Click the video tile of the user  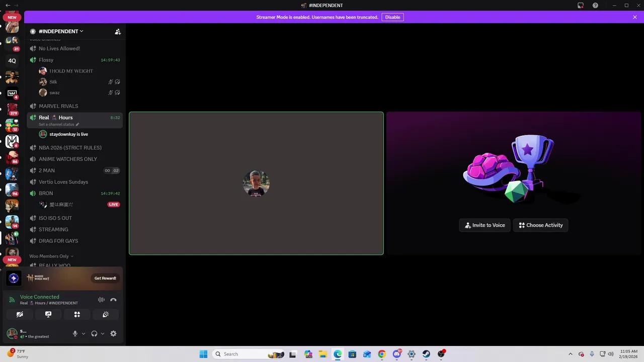(x=256, y=184)
